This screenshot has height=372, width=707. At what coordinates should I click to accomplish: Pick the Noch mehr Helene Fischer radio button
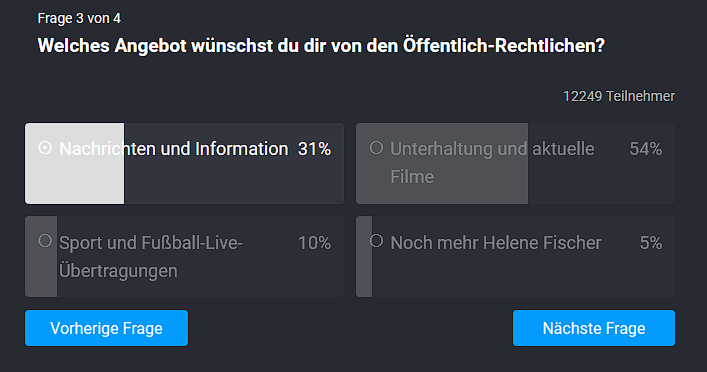pos(376,241)
